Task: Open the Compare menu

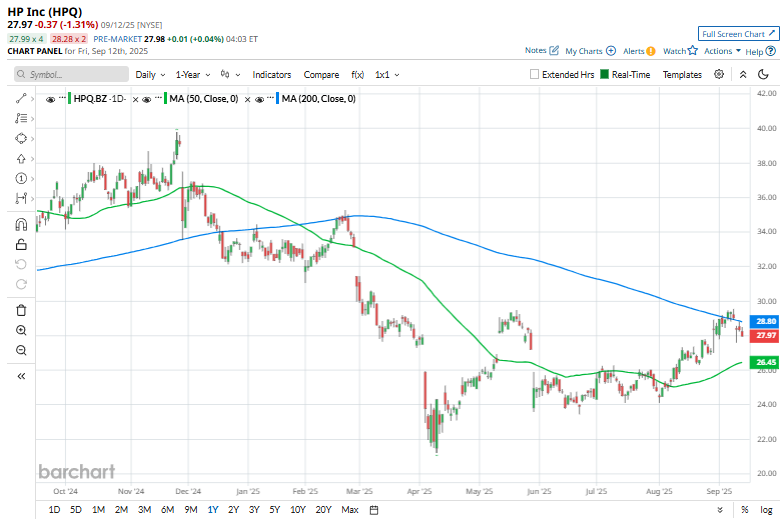Action: pos(321,75)
